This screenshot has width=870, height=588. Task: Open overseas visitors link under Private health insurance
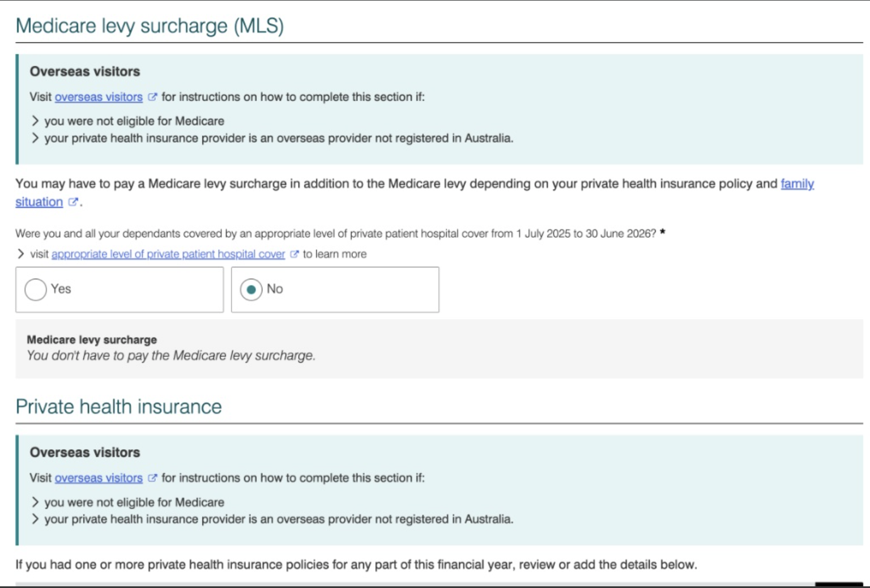(x=99, y=478)
